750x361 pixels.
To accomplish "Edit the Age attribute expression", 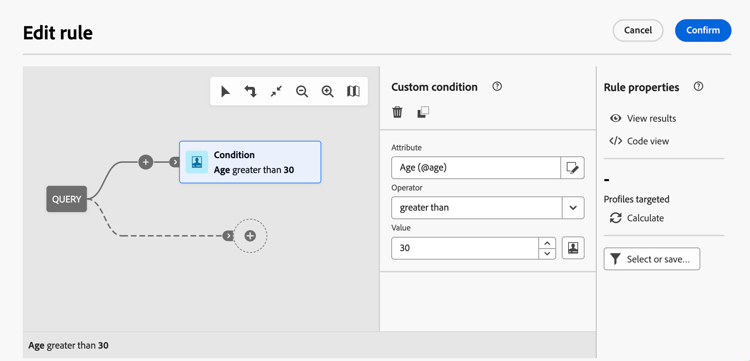I will [x=573, y=168].
